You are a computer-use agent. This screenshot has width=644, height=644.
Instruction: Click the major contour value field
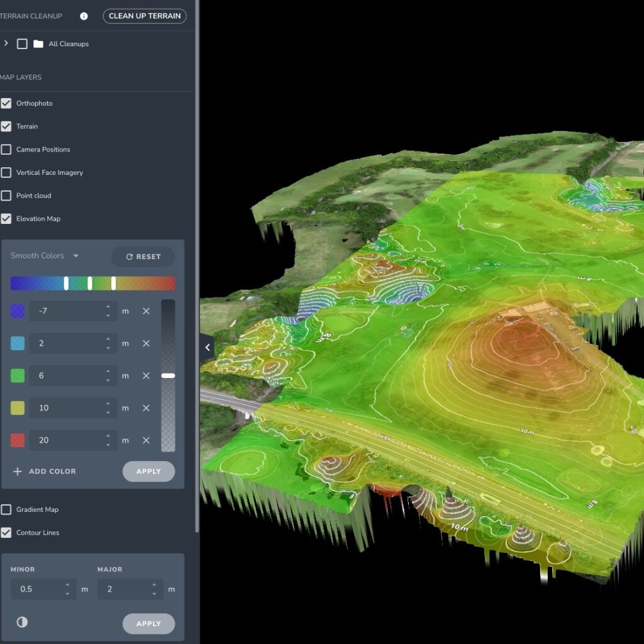pyautogui.click(x=123, y=589)
